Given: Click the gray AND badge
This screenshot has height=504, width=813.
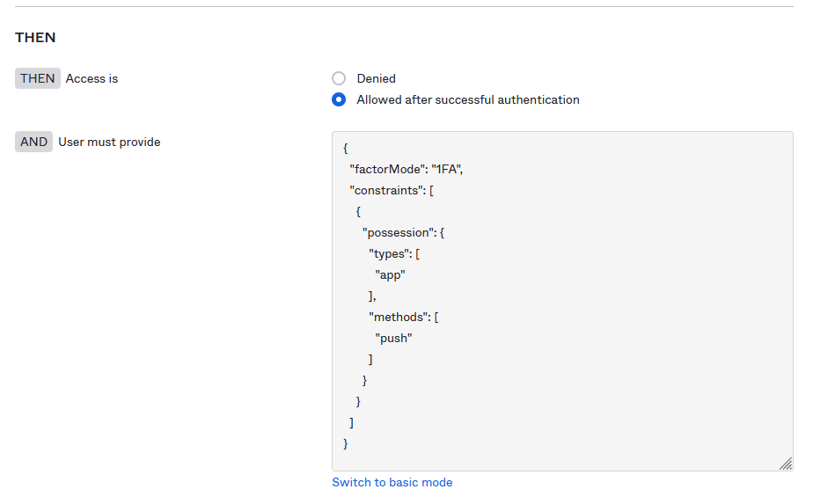Looking at the screenshot, I should point(33,142).
